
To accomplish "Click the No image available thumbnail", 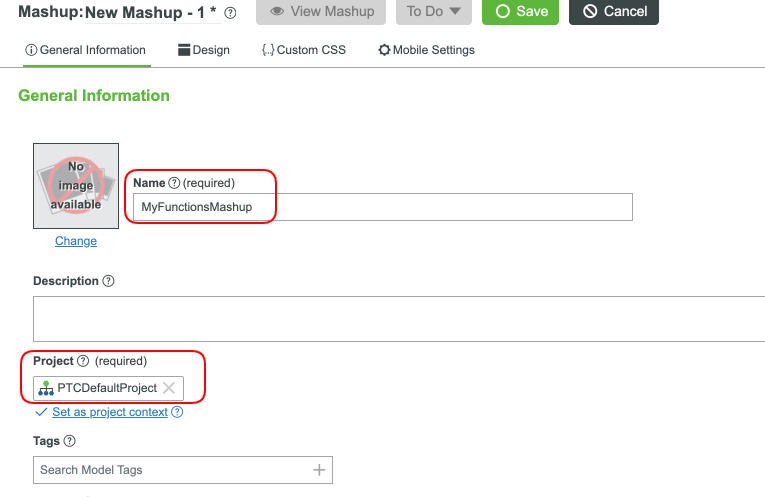I will pyautogui.click(x=76, y=186).
